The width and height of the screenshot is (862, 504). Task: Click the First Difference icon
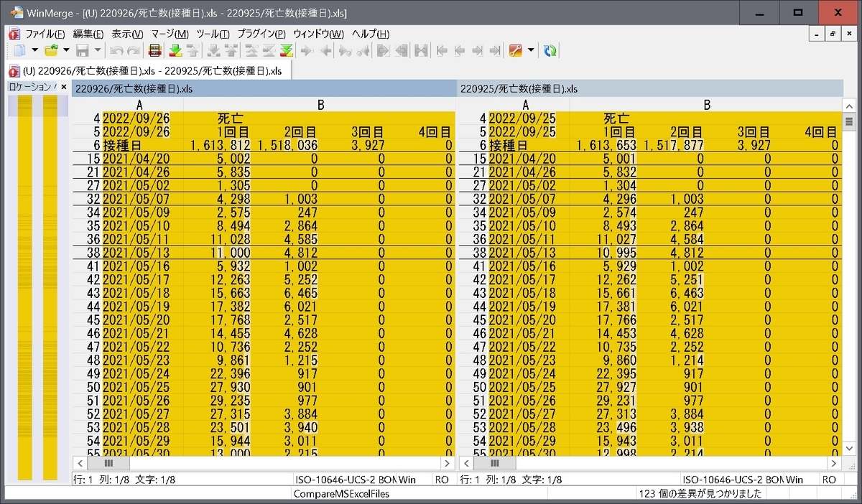click(251, 50)
